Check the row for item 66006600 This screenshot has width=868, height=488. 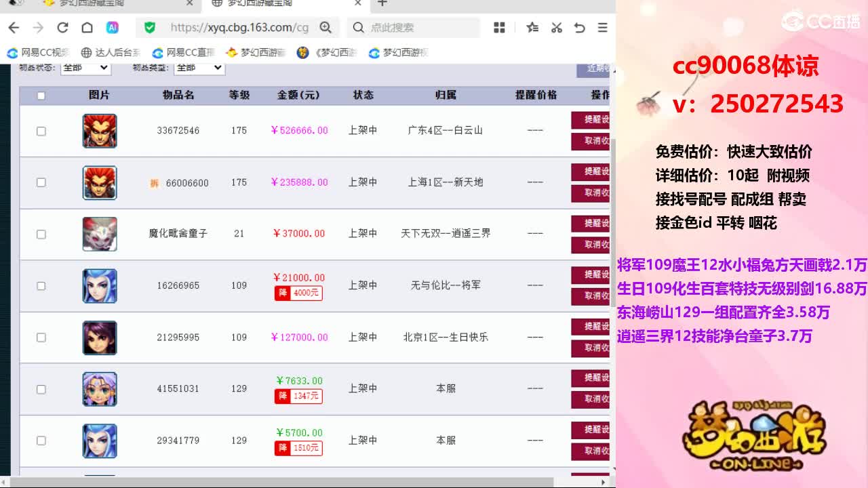(41, 182)
